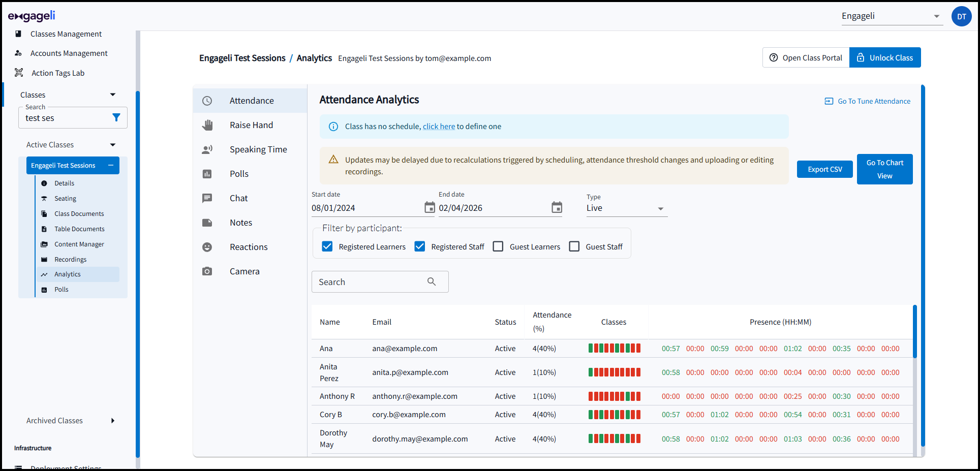Click Ana's red-green Classes attendance bar
980x471 pixels.
(x=615, y=348)
